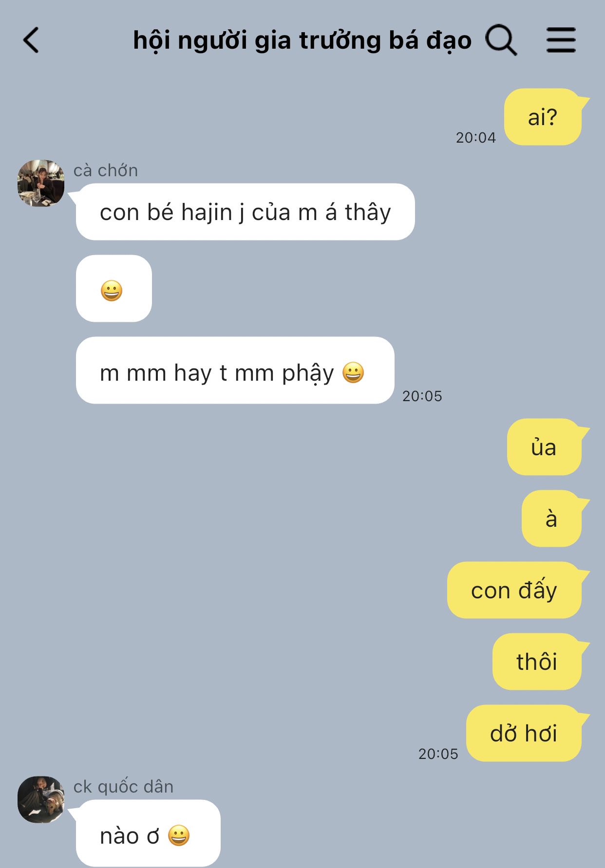Tap cà chốn's profile avatar

click(x=41, y=183)
